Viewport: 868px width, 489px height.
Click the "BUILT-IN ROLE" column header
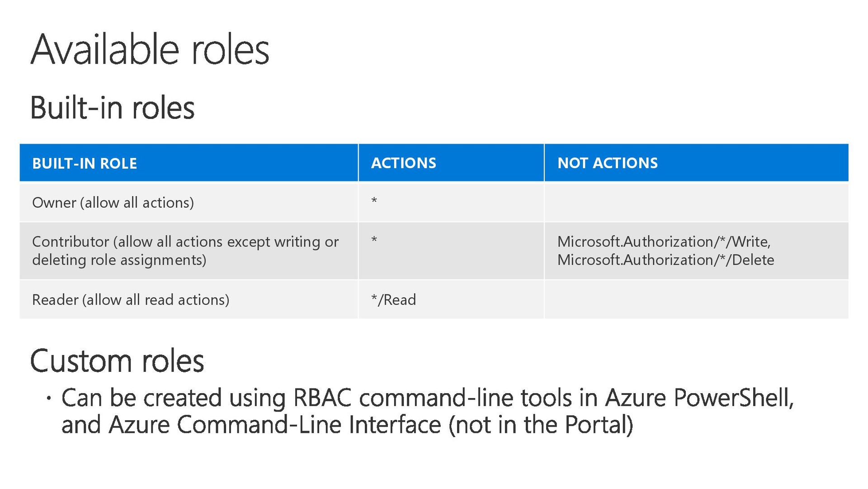coord(85,163)
